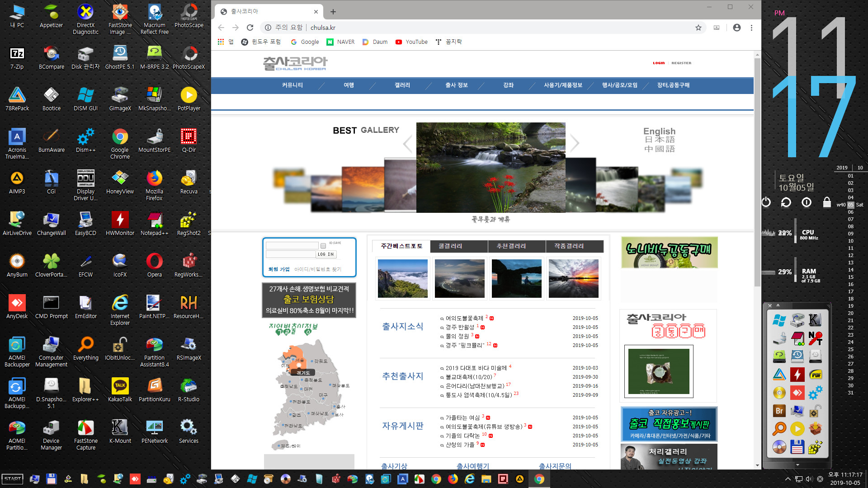Select English language option
868x488 pixels.
[x=659, y=131]
